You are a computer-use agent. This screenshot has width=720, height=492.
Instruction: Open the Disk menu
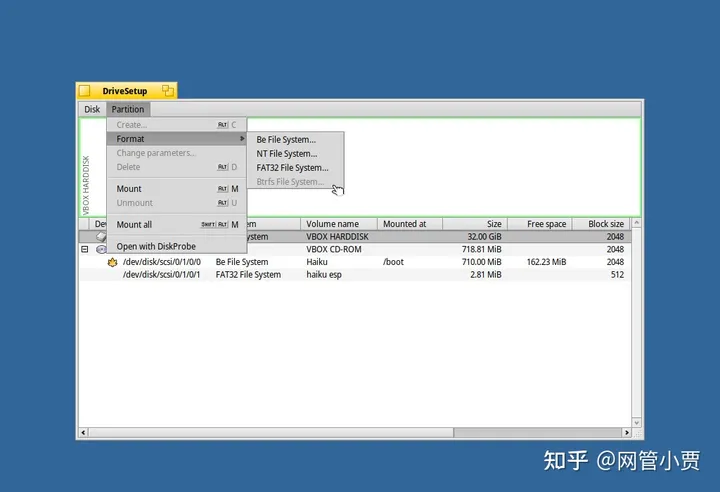(x=92, y=109)
